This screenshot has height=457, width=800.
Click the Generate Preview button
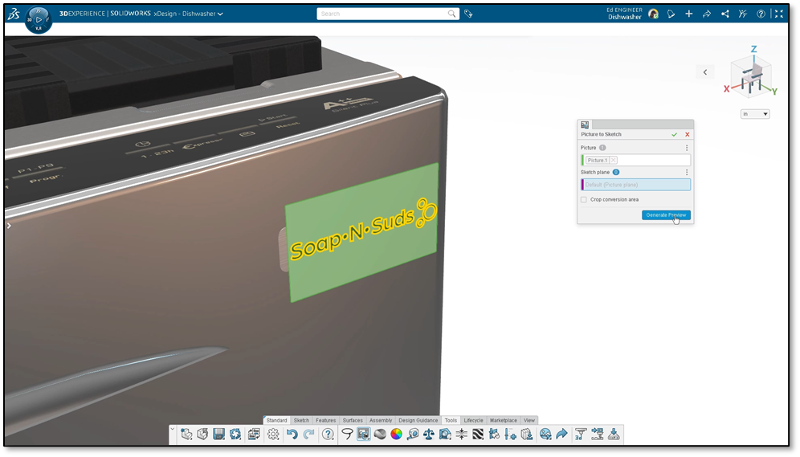click(x=666, y=215)
